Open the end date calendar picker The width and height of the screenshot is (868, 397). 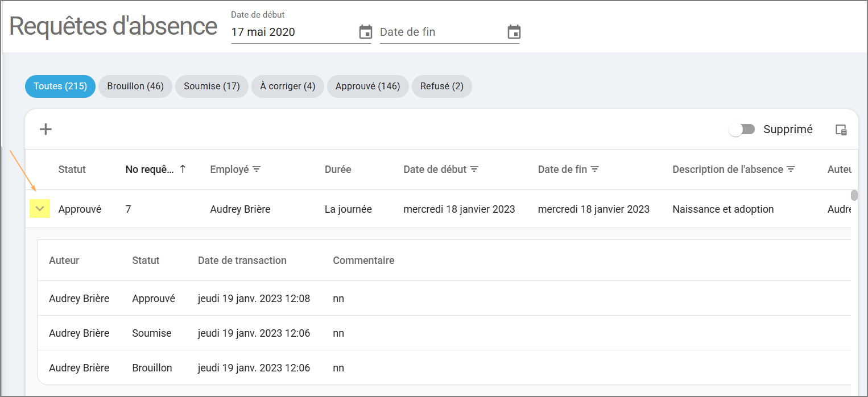click(x=514, y=32)
